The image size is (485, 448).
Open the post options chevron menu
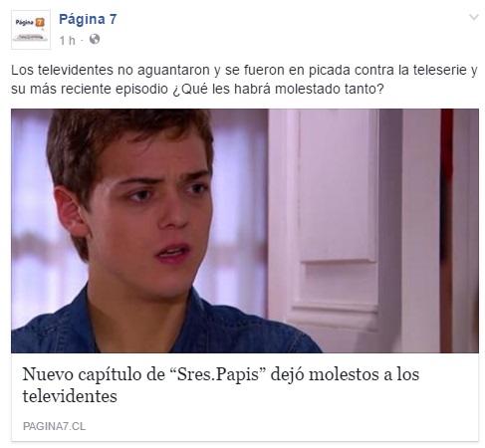[x=474, y=17]
